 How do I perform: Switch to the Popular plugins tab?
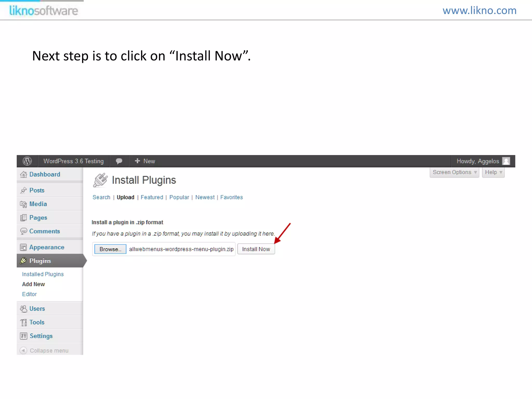pos(179,197)
